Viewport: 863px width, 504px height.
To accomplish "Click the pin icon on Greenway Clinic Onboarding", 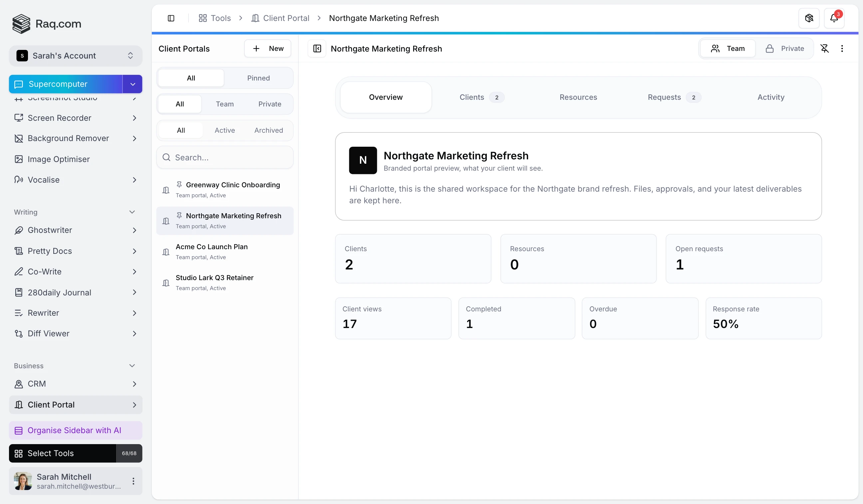I will 179,184.
